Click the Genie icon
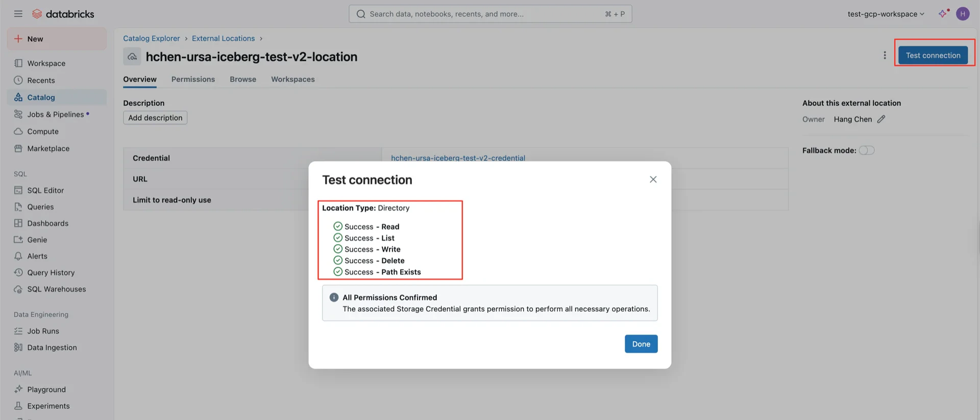Screen dimensions: 980x420 coord(18,240)
